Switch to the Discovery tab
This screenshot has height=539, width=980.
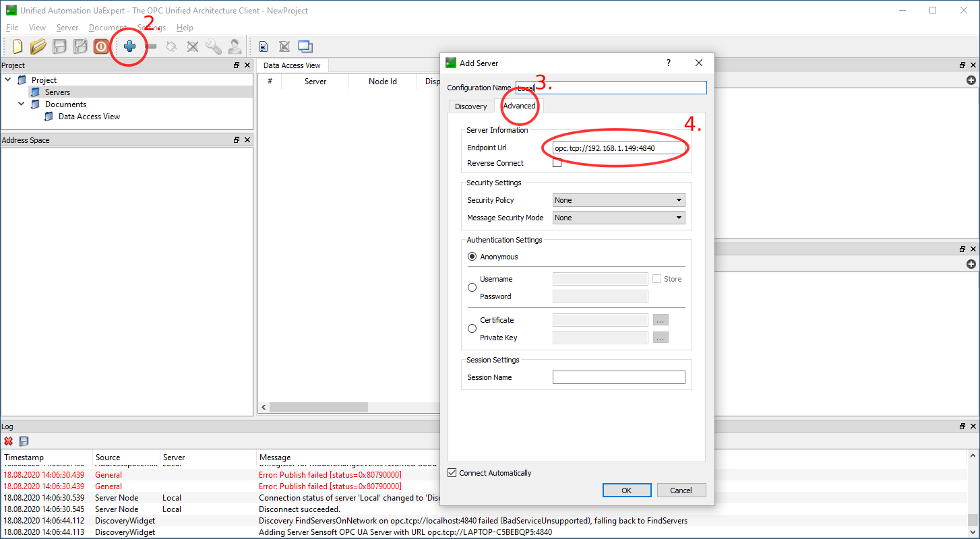pos(470,106)
